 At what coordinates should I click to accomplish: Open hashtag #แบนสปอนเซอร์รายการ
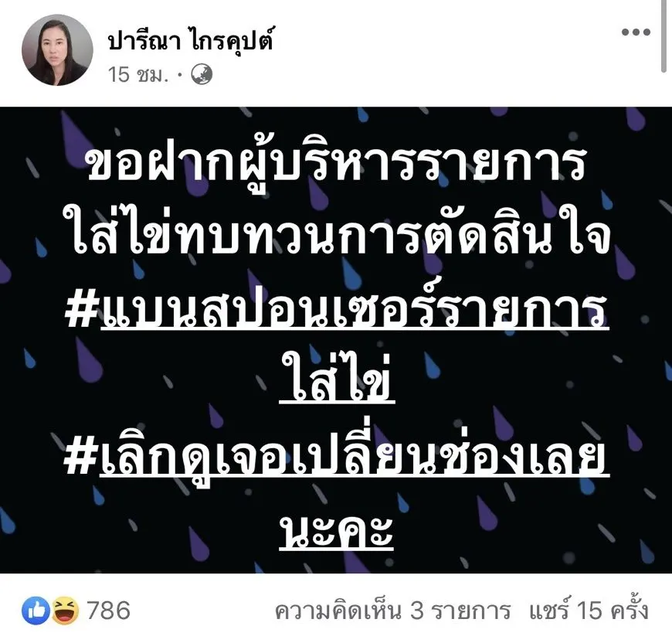pos(337,308)
